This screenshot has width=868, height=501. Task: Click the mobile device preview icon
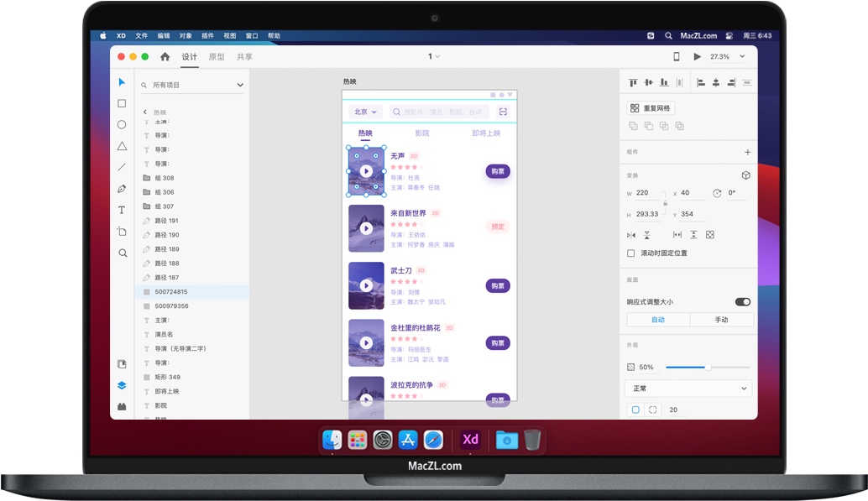(x=677, y=56)
